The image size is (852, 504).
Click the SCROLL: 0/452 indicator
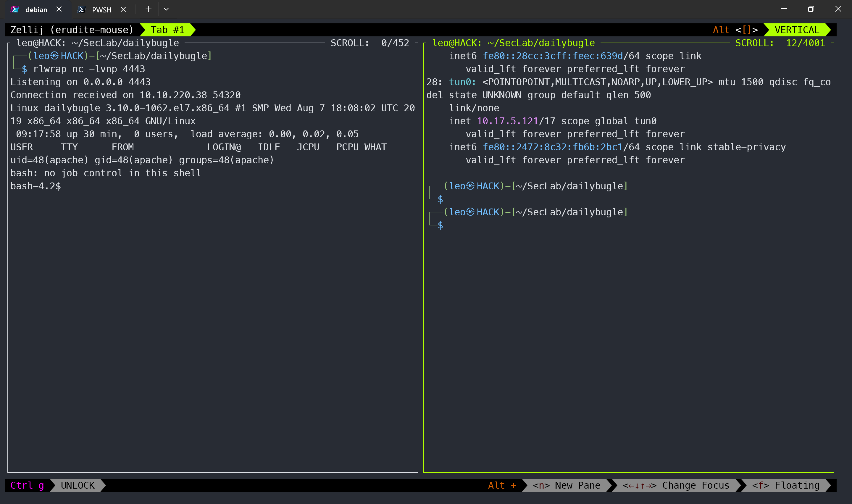tap(370, 43)
